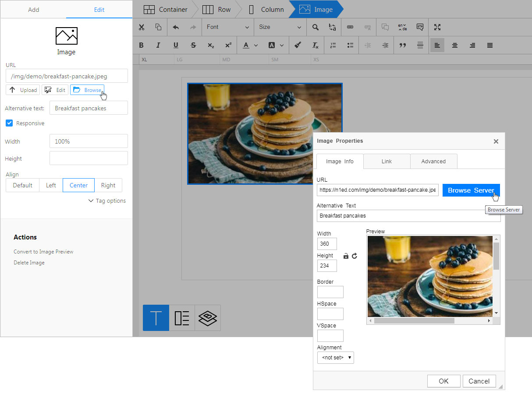The width and height of the screenshot is (532, 394).
Task: Click Delete Image link
Action: pyautogui.click(x=29, y=263)
